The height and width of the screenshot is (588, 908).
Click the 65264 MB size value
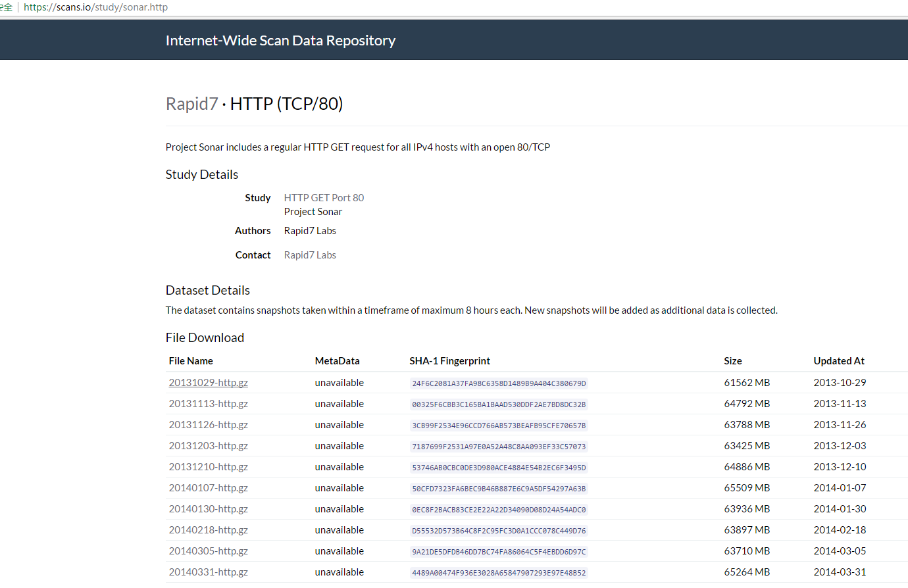(747, 572)
